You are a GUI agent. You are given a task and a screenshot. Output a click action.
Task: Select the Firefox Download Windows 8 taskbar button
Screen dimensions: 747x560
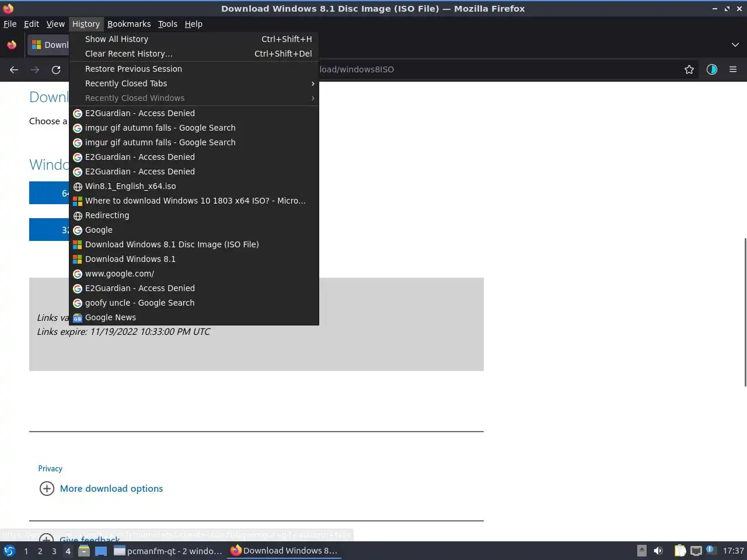(x=284, y=551)
